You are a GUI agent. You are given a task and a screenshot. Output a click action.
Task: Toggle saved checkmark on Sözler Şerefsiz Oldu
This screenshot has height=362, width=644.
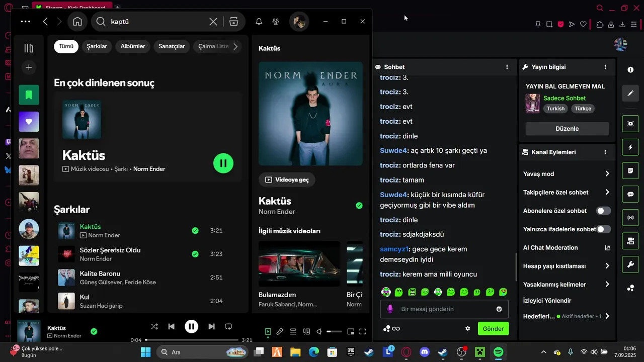coord(195,254)
